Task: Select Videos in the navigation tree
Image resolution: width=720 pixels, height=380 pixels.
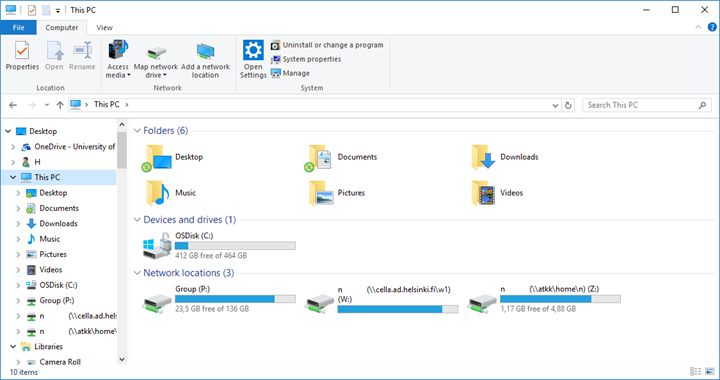Action: coord(45,270)
